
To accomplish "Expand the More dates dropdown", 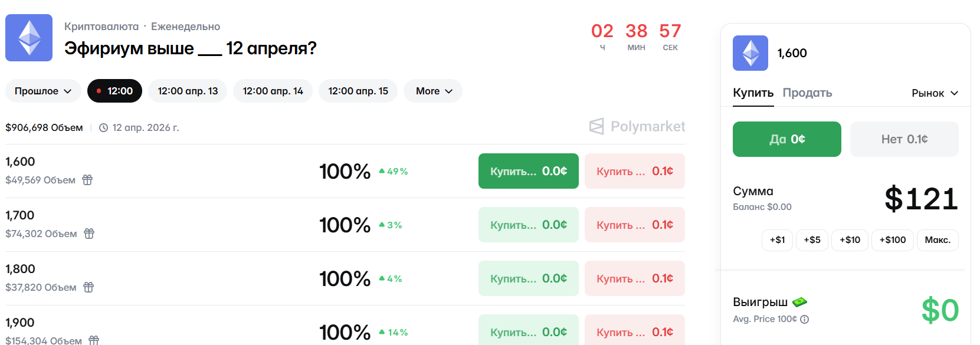I will click(x=433, y=91).
